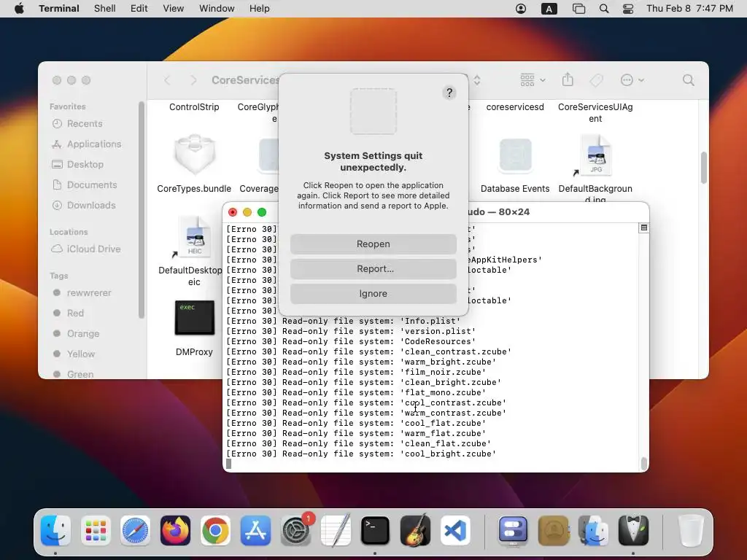This screenshot has width=747, height=560.
Task: Open Finder from the Dock
Action: (55, 530)
